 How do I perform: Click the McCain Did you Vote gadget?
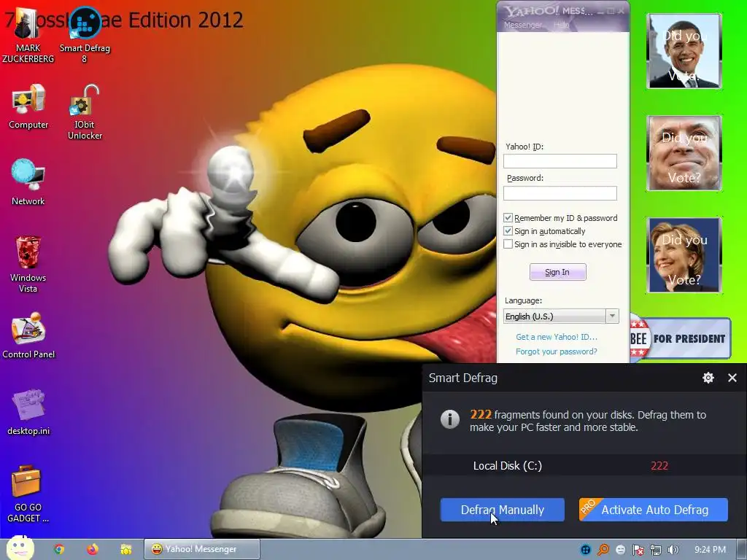click(684, 153)
